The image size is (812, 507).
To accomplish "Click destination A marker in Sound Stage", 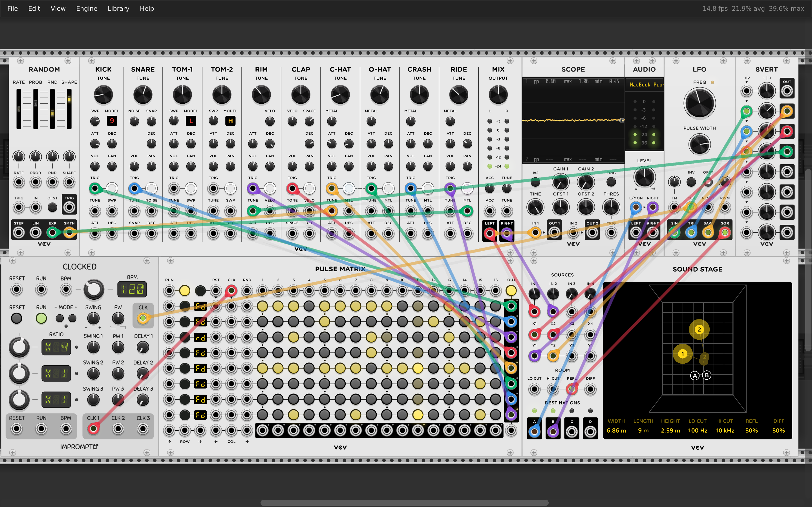I will point(695,375).
